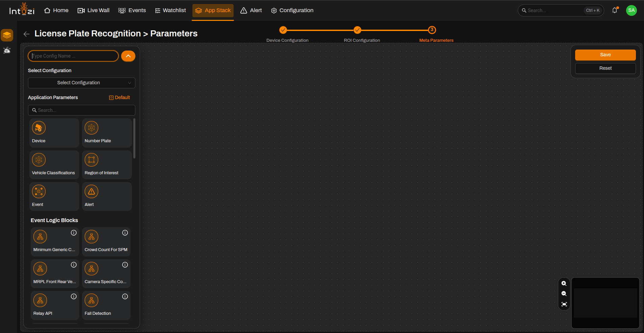Viewport: 644px width, 333px height.
Task: Select the Device parameter block icon
Action: pyautogui.click(x=39, y=128)
